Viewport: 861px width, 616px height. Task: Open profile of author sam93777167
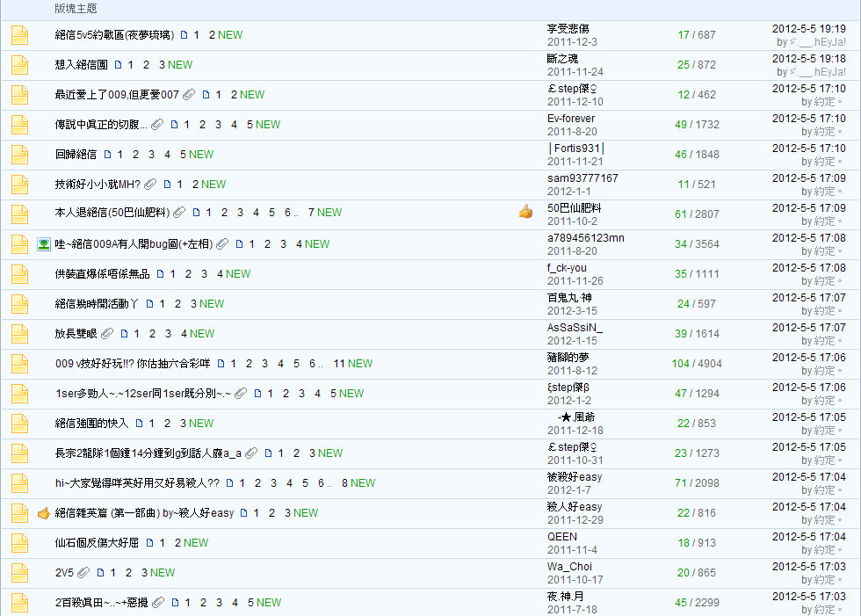pos(582,178)
